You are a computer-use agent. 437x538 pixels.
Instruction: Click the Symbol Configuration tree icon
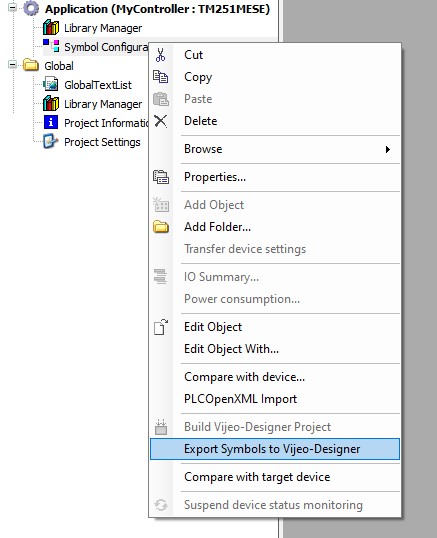[51, 46]
